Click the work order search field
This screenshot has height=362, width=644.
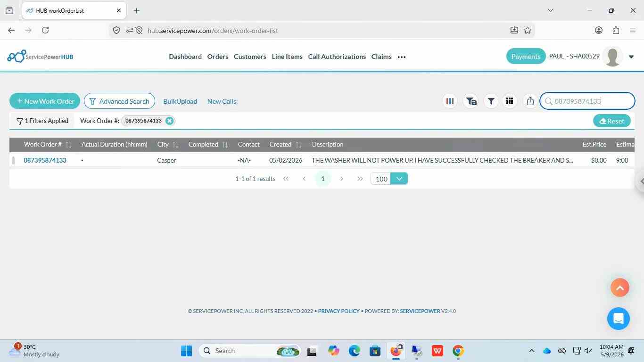[587, 101]
